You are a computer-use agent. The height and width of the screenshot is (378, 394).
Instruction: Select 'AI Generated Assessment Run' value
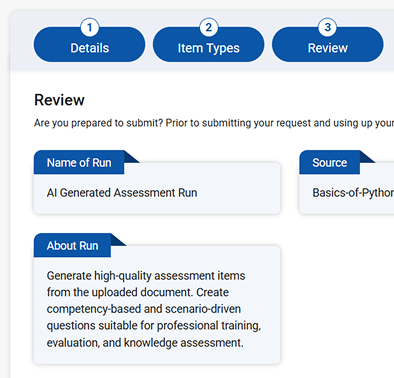click(x=122, y=193)
